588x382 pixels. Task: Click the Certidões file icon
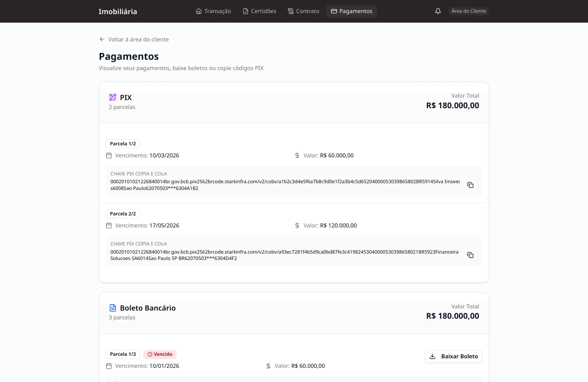(x=246, y=11)
